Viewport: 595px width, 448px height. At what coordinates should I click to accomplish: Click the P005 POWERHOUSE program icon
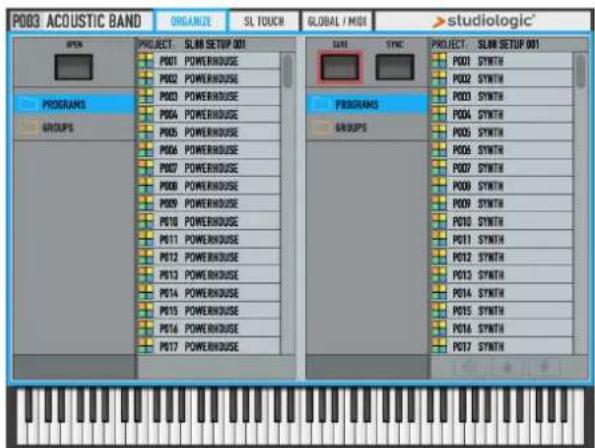(146, 132)
